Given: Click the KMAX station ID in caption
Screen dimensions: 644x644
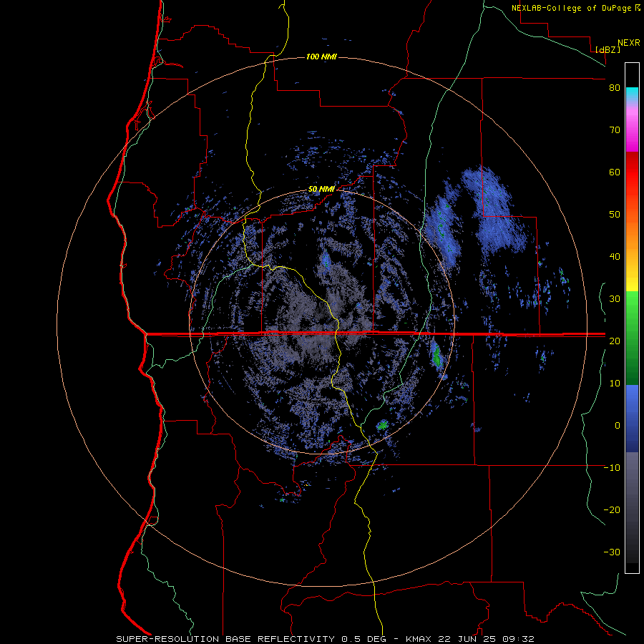Looking at the screenshot, I should (x=421, y=639).
